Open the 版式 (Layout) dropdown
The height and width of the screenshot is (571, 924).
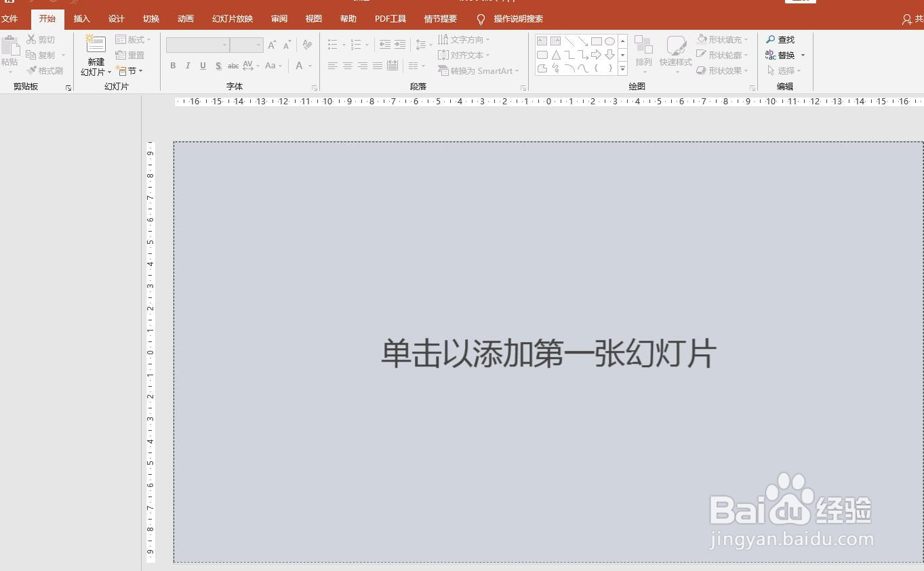(134, 39)
